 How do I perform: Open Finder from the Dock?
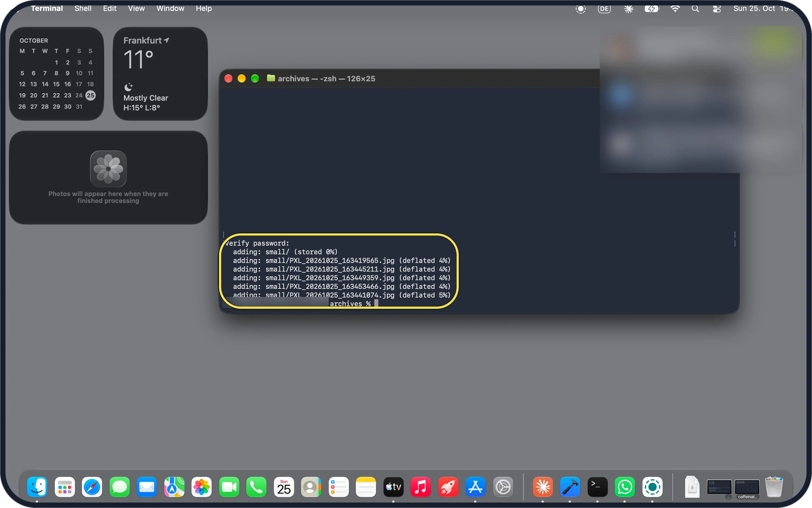pyautogui.click(x=37, y=487)
